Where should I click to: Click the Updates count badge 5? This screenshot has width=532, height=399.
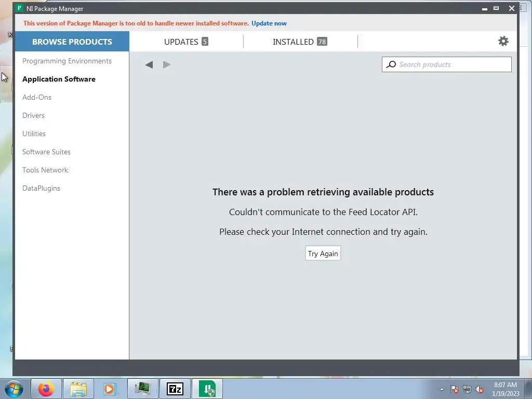(205, 42)
